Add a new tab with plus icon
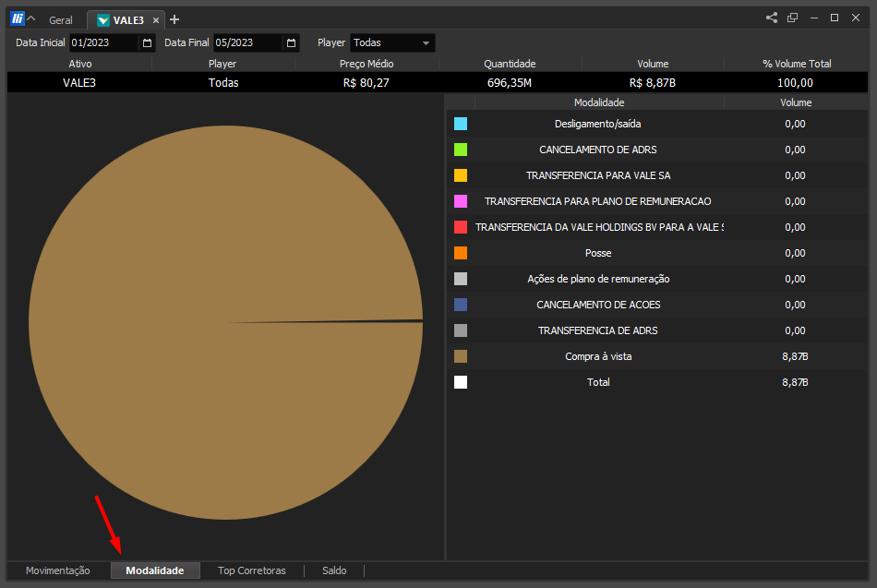The width and height of the screenshot is (877, 588). pyautogui.click(x=174, y=19)
